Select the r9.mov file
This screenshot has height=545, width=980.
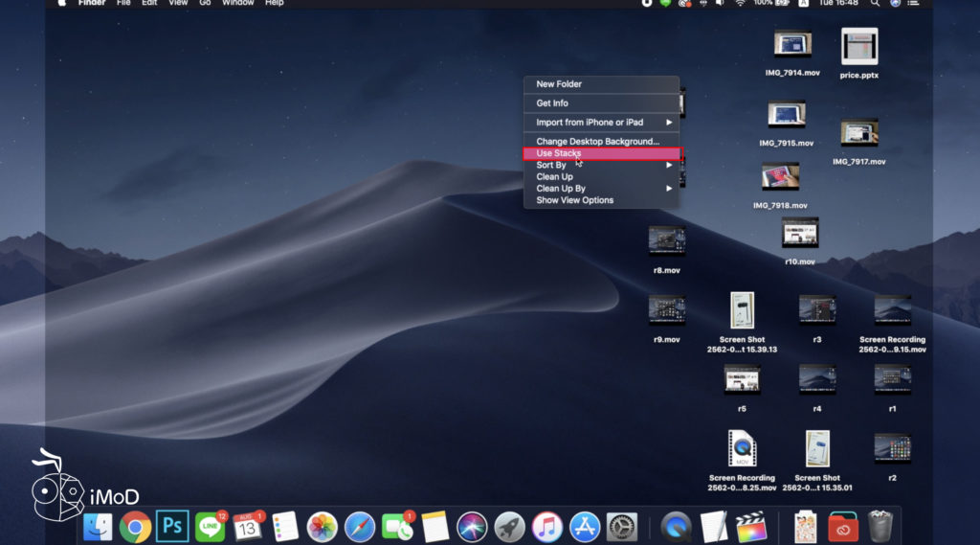(x=667, y=310)
